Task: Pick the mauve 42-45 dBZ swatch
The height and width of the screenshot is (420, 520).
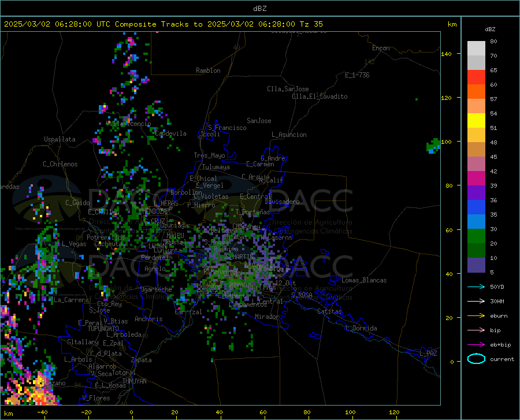Action: point(476,164)
